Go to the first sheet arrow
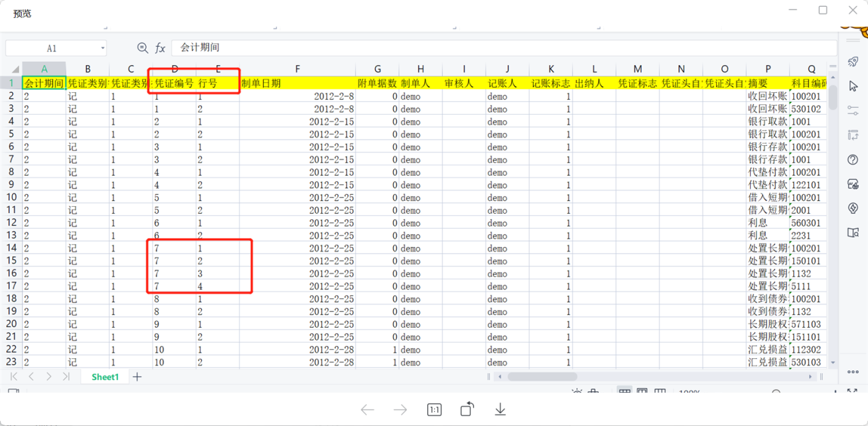Screen dimensions: 868x426 pyautogui.click(x=14, y=376)
